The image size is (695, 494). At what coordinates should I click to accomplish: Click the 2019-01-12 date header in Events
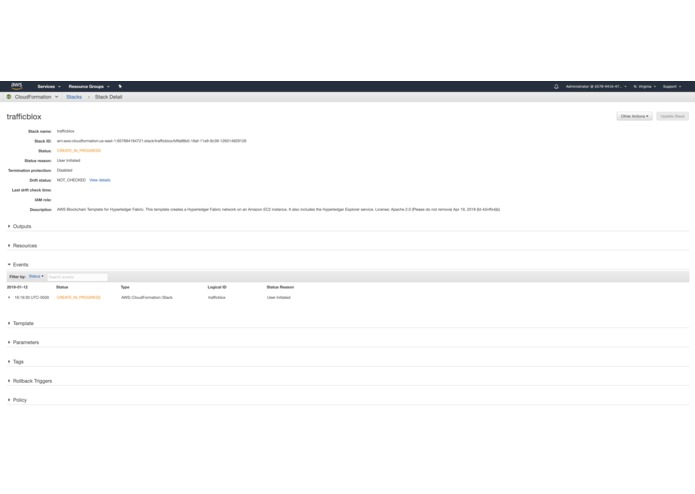point(17,287)
